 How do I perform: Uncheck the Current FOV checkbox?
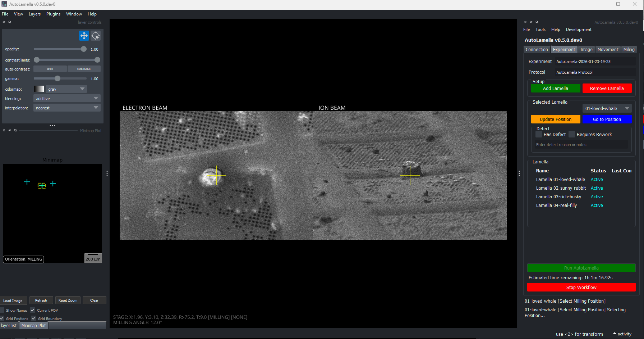point(33,310)
